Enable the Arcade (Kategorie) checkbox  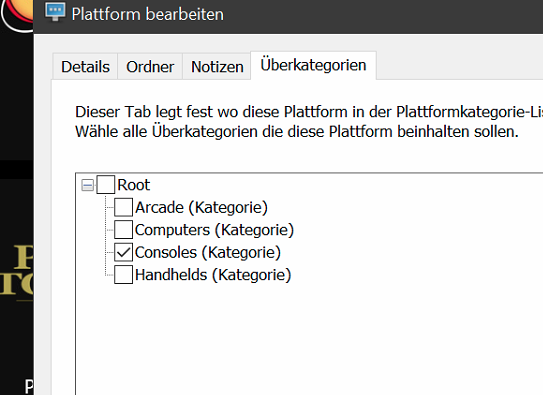click(123, 207)
